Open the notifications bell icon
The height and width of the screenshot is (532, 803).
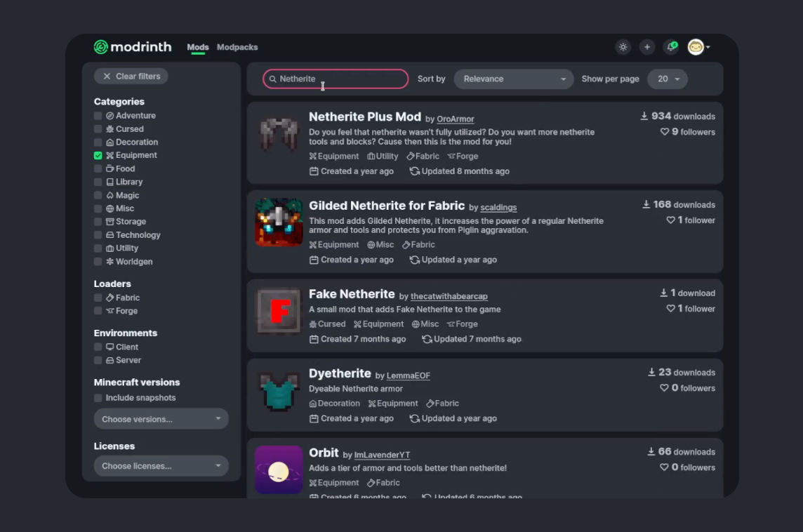click(x=671, y=47)
